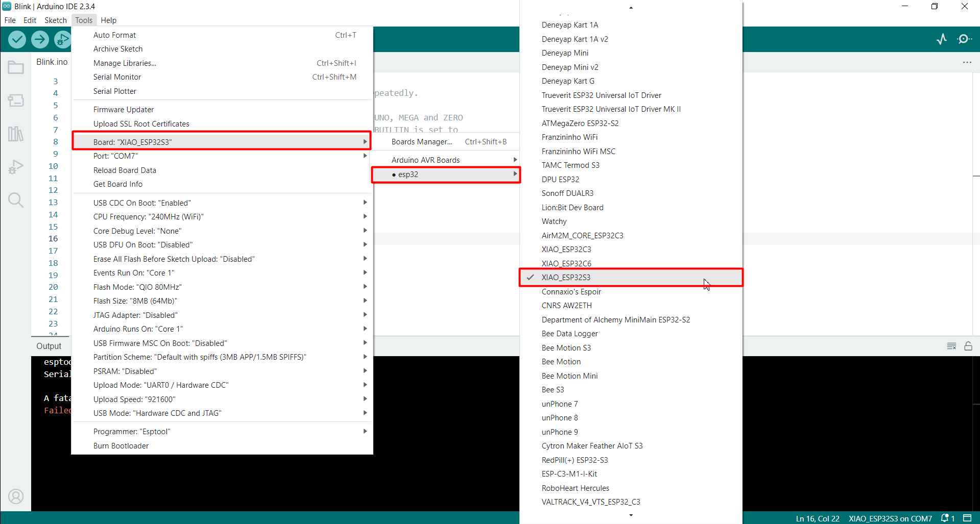Click board list scroll-up arrow
Image resolution: width=980 pixels, height=524 pixels.
coord(631,8)
